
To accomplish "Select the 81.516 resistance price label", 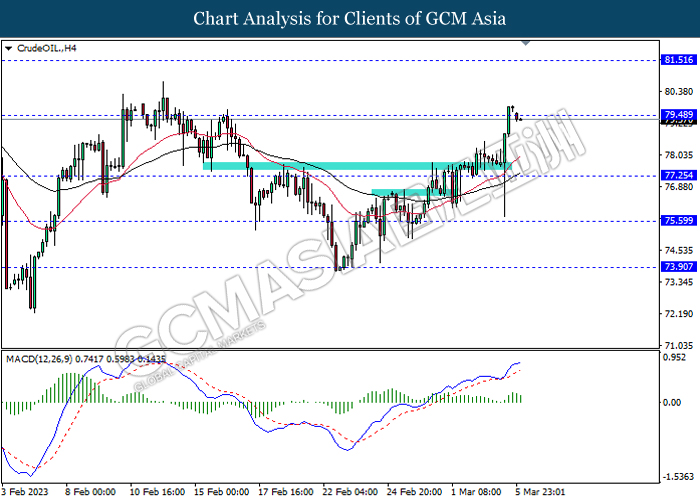I will click(x=679, y=60).
